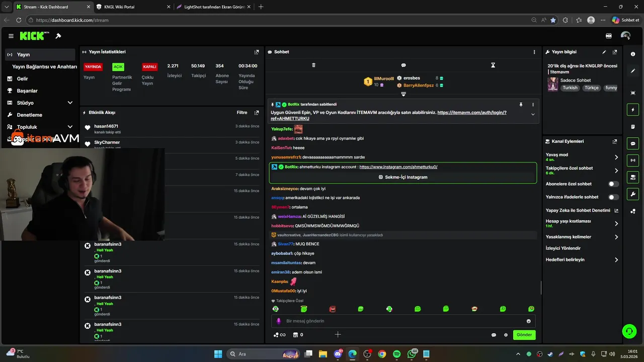This screenshot has width=644, height=362.
Task: Click the wrench sidebar icon
Action: click(x=633, y=194)
